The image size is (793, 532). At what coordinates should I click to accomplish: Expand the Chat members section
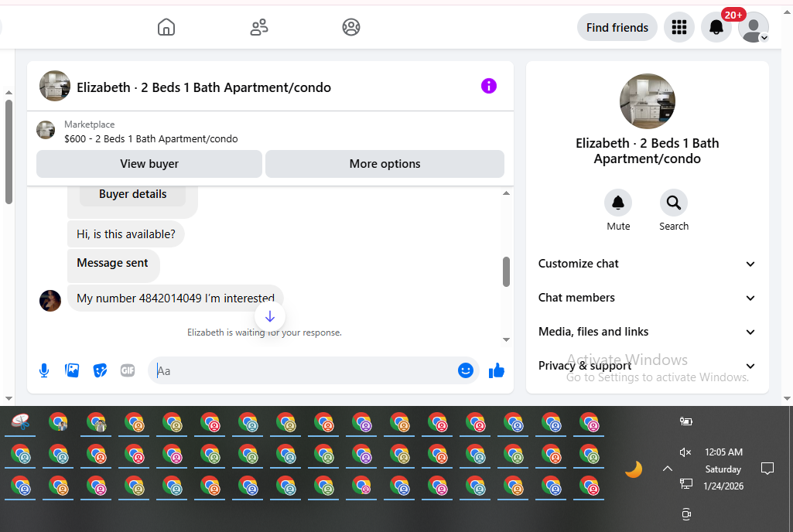coord(647,298)
